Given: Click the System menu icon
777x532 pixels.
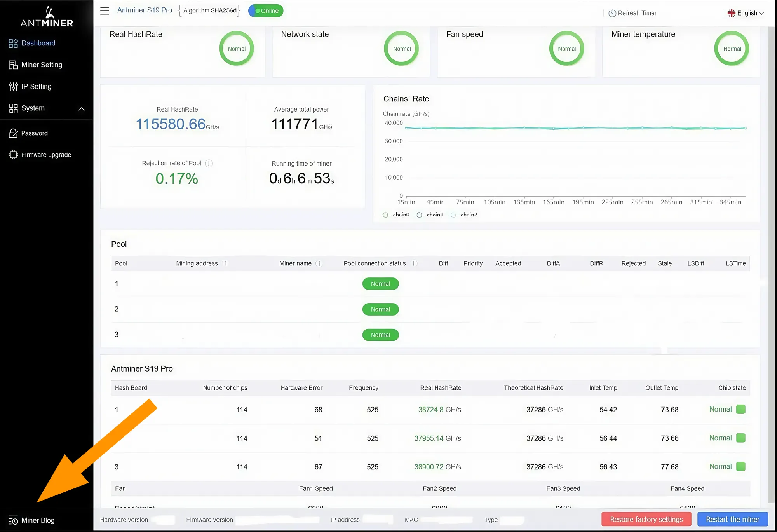Looking at the screenshot, I should 13,108.
